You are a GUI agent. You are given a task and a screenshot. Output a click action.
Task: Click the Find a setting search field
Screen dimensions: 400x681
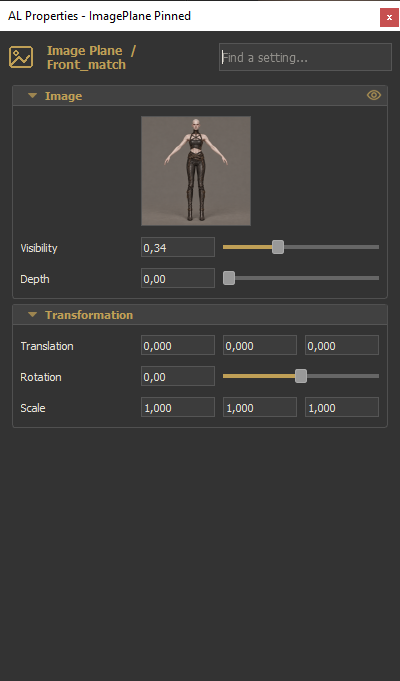(x=305, y=57)
